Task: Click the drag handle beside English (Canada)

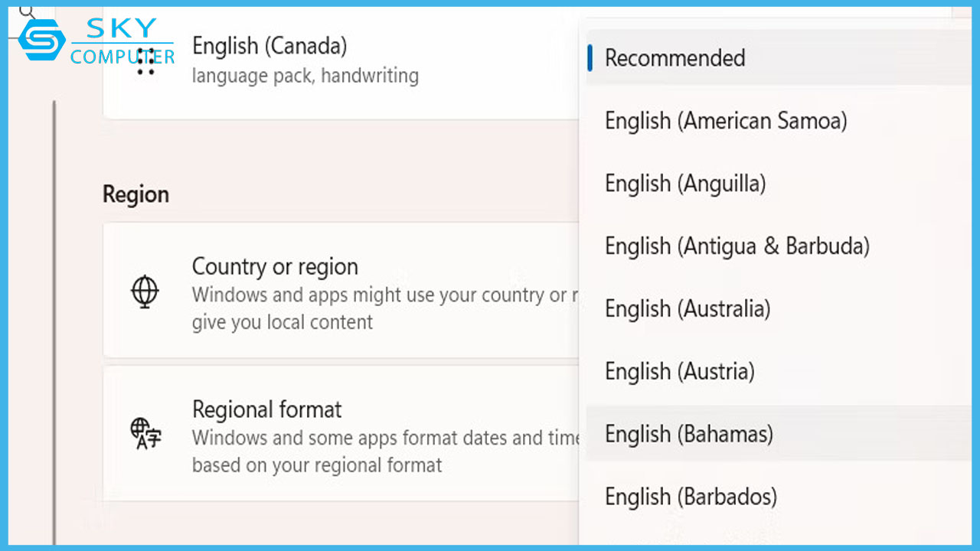Action: (145, 62)
